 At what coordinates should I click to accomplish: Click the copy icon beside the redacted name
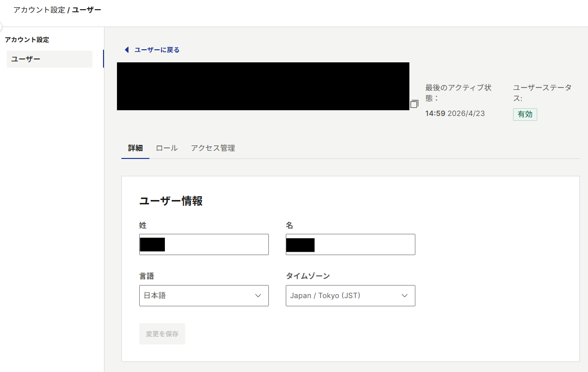[x=414, y=104]
